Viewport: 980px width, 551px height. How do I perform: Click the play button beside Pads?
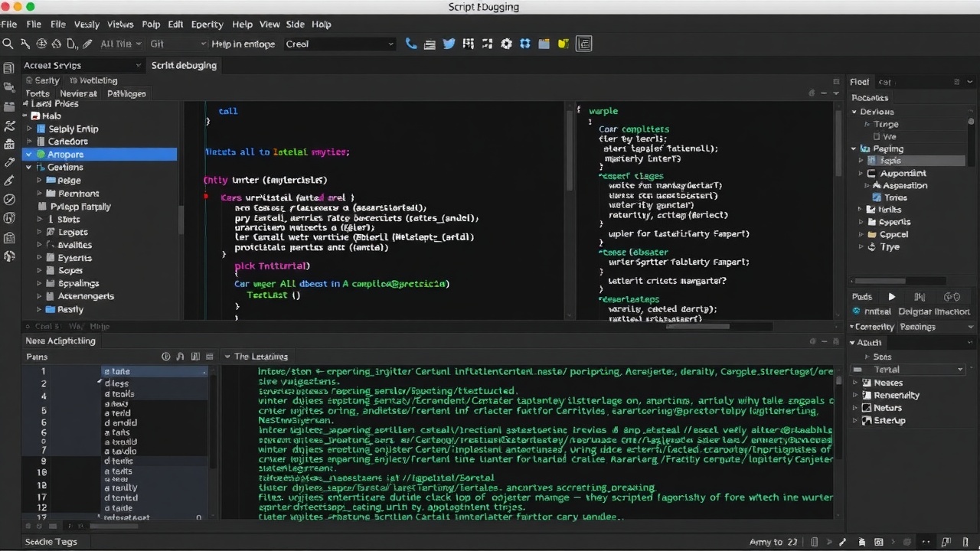click(892, 297)
